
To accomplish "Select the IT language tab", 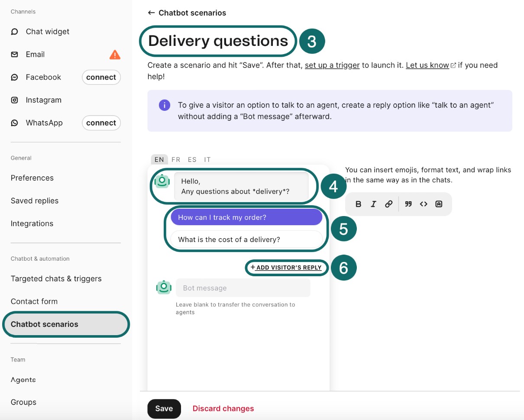I will tap(207, 159).
